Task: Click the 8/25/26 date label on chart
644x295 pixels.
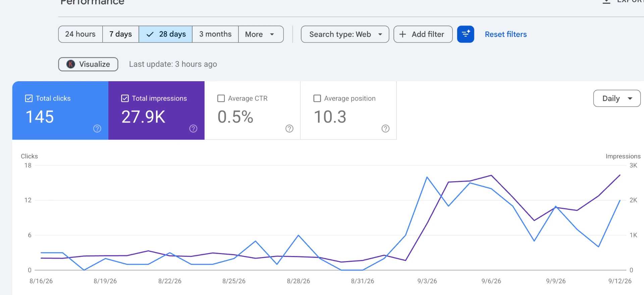Action: coord(234,281)
